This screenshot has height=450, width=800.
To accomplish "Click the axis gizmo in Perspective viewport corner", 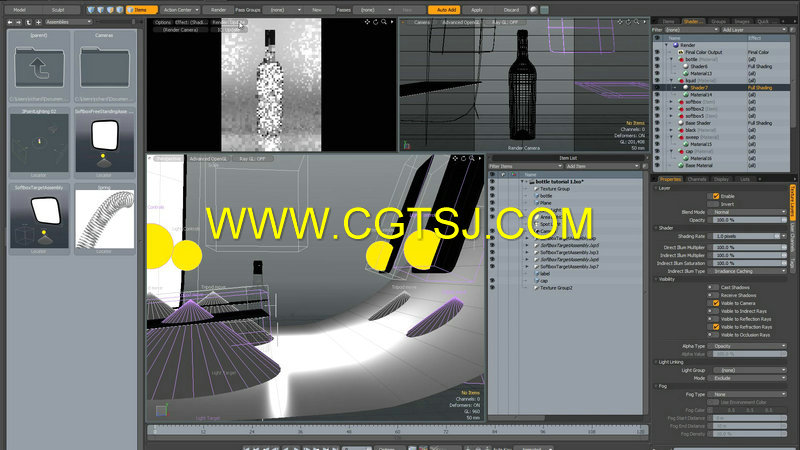I will click(161, 410).
